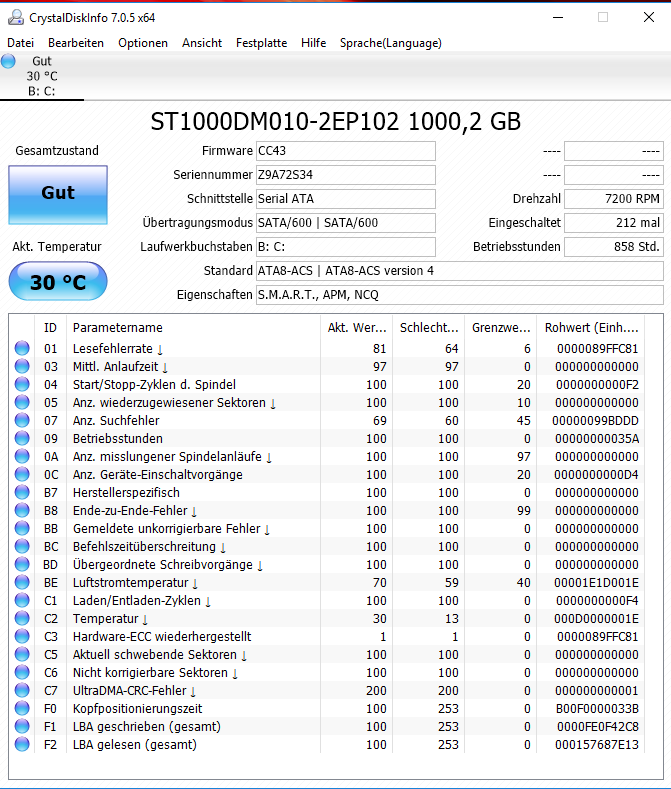This screenshot has height=789, width=671.
Task: Click status orb of ID 09 Betriebsstunden row
Action: tap(22, 438)
